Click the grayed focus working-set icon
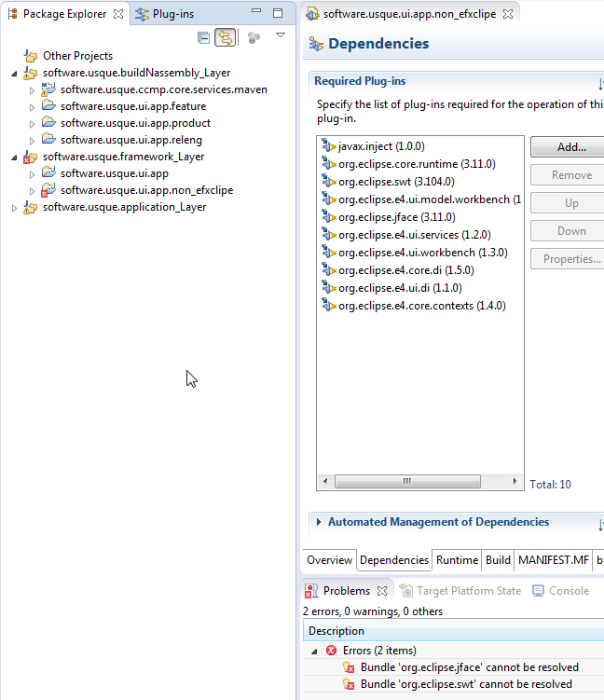This screenshot has width=604, height=700. tap(254, 38)
